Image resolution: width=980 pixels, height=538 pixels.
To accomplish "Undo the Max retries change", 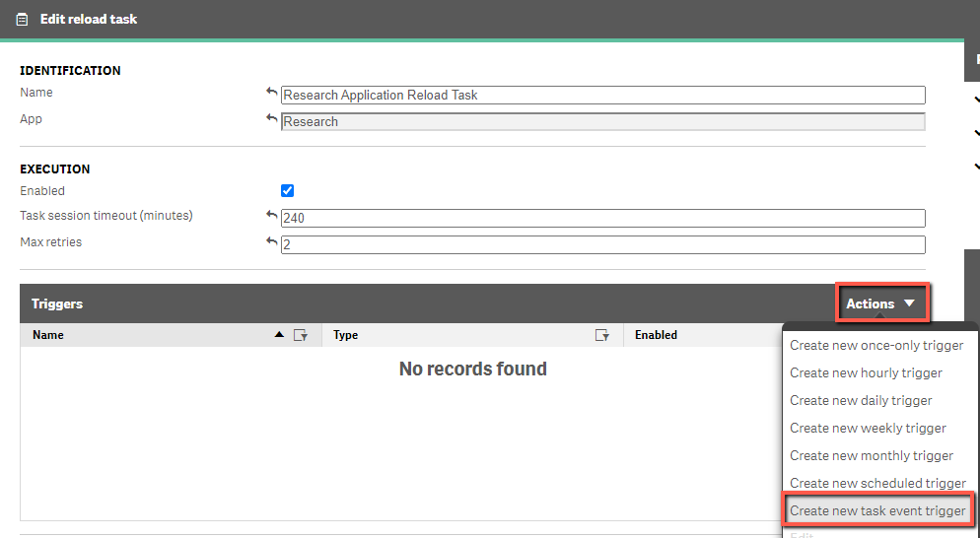I will pyautogui.click(x=271, y=241).
